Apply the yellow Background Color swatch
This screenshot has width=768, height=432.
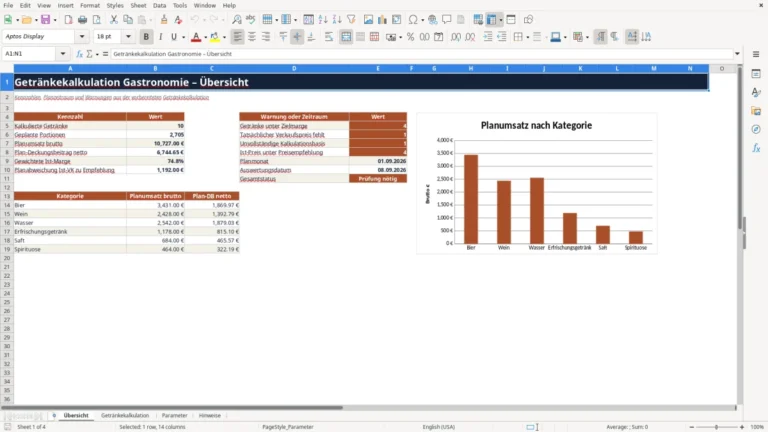[215, 37]
